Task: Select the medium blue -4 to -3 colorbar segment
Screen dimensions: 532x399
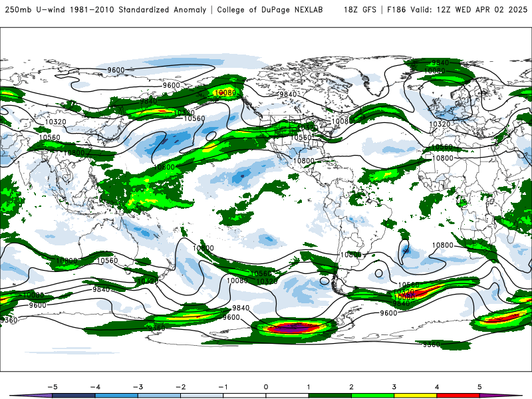Action: click(116, 396)
